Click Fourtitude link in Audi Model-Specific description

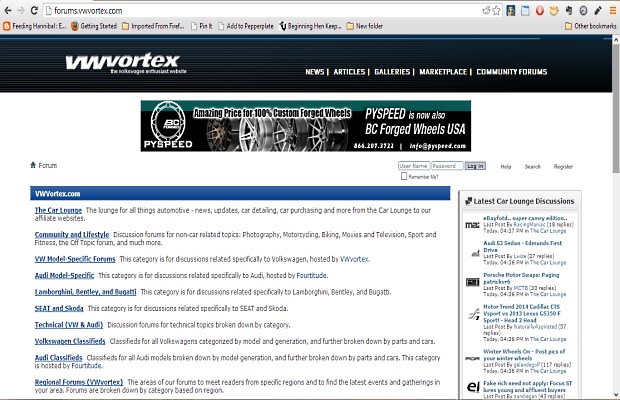pyautogui.click(x=312, y=275)
